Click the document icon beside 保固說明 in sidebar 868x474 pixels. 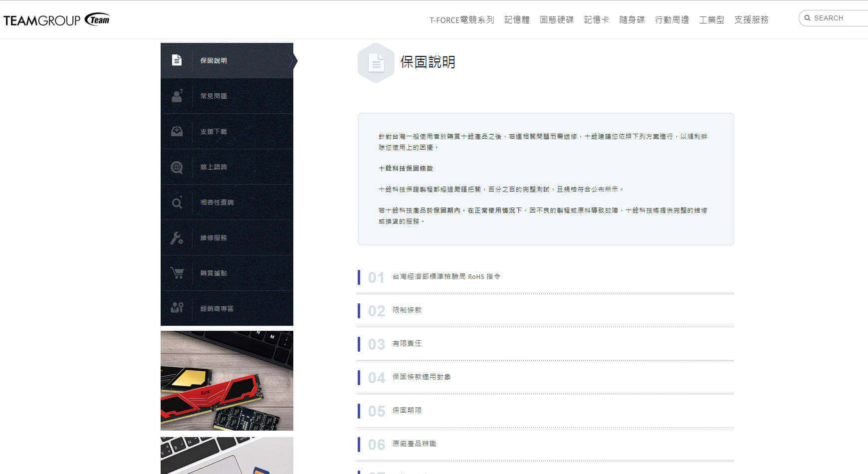[x=177, y=60]
